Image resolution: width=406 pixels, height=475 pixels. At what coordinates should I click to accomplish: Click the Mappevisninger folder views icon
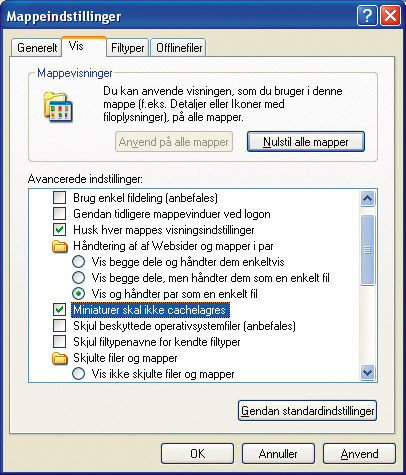[58, 107]
